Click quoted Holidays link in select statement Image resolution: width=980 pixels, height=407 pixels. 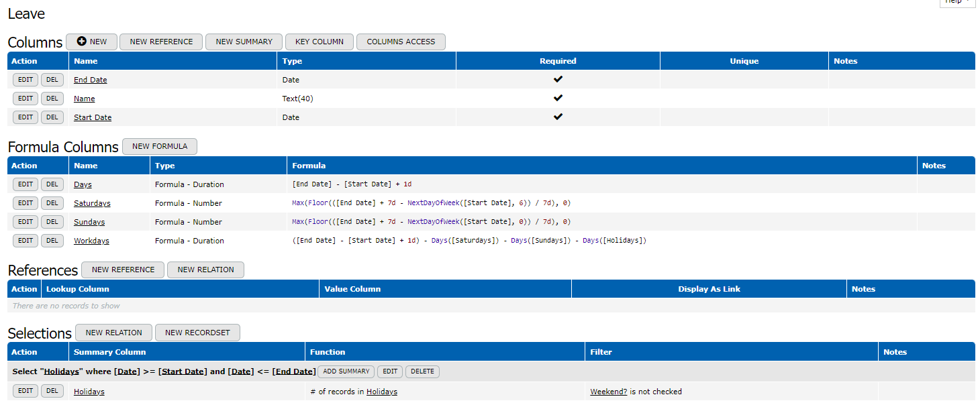click(x=60, y=371)
